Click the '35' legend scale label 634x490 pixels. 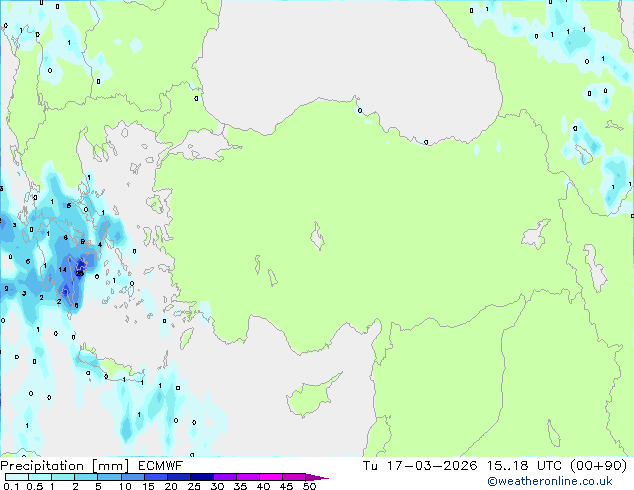(x=240, y=486)
